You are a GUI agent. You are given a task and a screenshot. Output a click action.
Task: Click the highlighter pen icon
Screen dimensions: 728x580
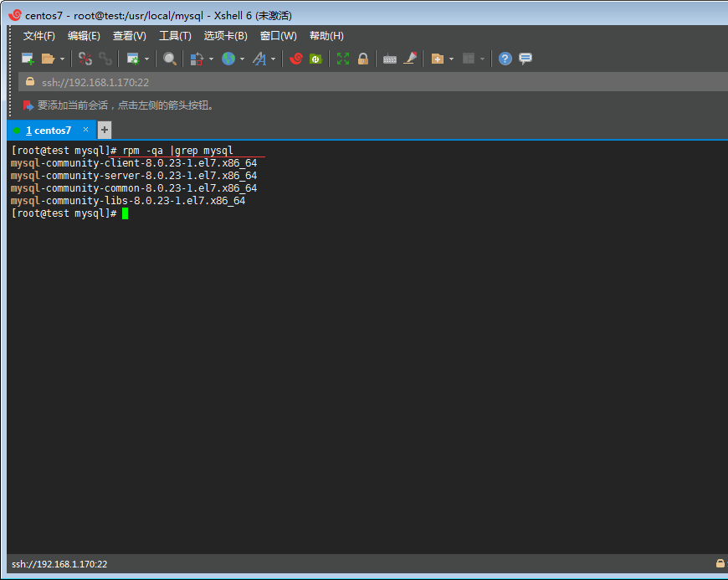coord(410,59)
